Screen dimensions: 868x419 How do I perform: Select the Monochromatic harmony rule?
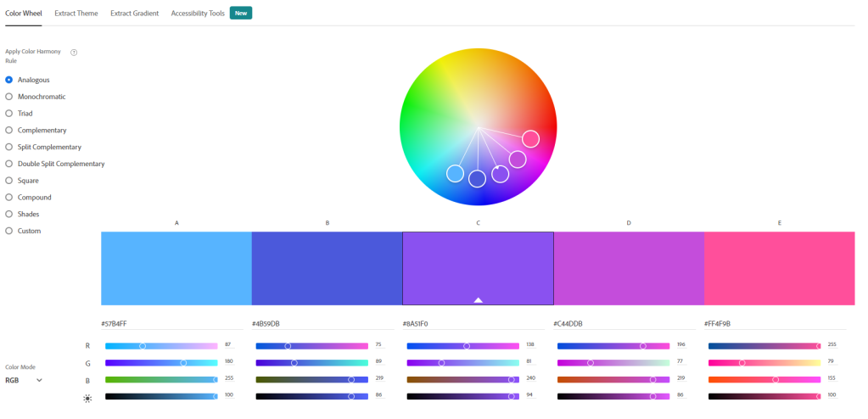(9, 97)
